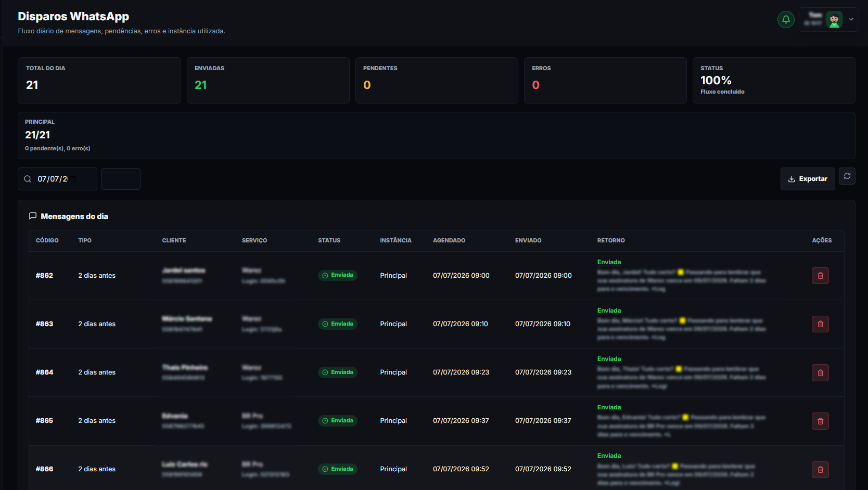Edit the 07/07 date field
This screenshot has height=490, width=868.
tap(57, 179)
